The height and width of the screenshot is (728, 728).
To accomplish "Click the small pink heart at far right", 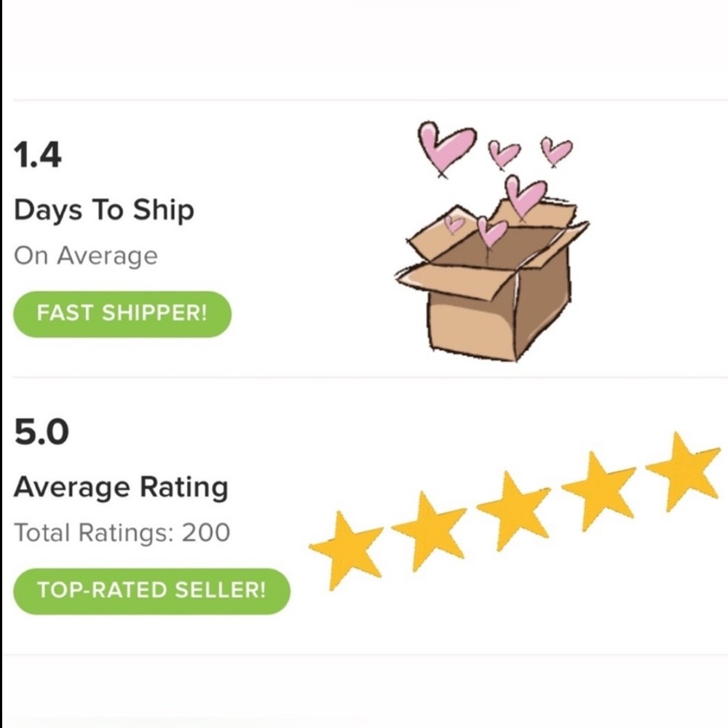I will click(556, 151).
